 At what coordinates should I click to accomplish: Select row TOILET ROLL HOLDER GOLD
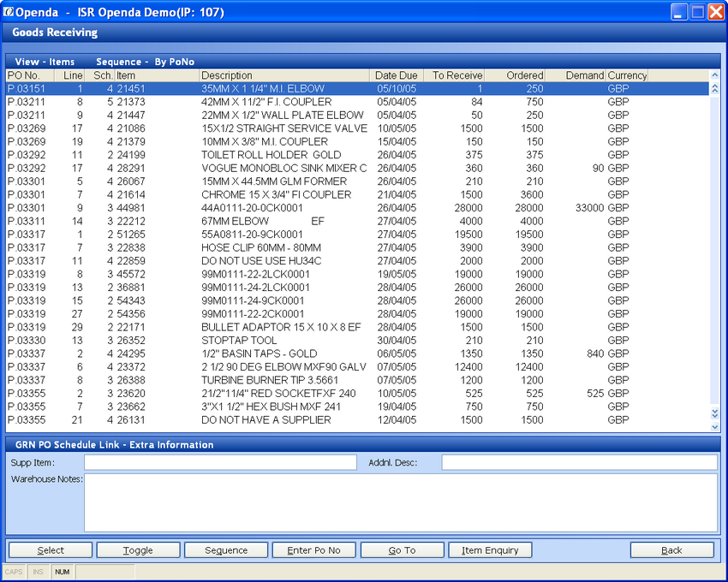click(357, 155)
